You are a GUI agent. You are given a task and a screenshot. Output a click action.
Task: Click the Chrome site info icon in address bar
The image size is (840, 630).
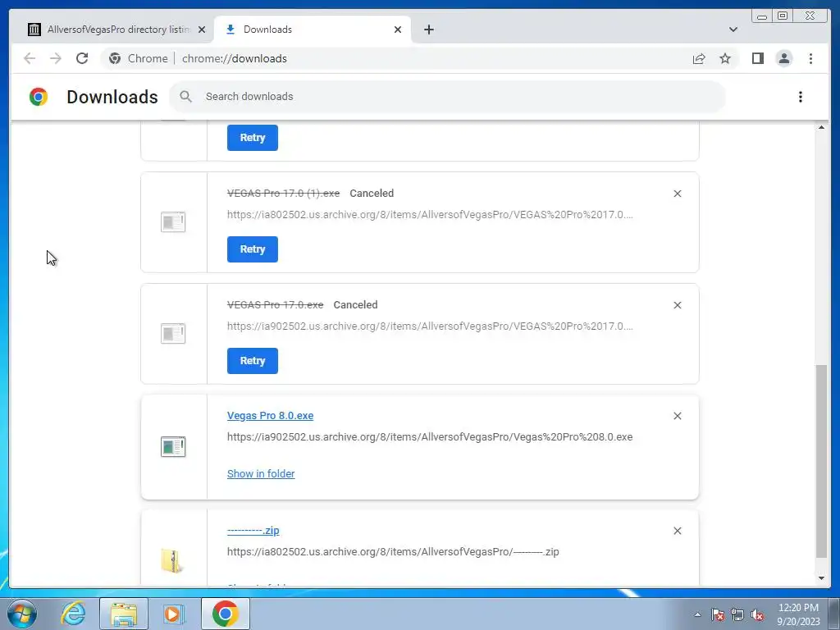point(115,58)
